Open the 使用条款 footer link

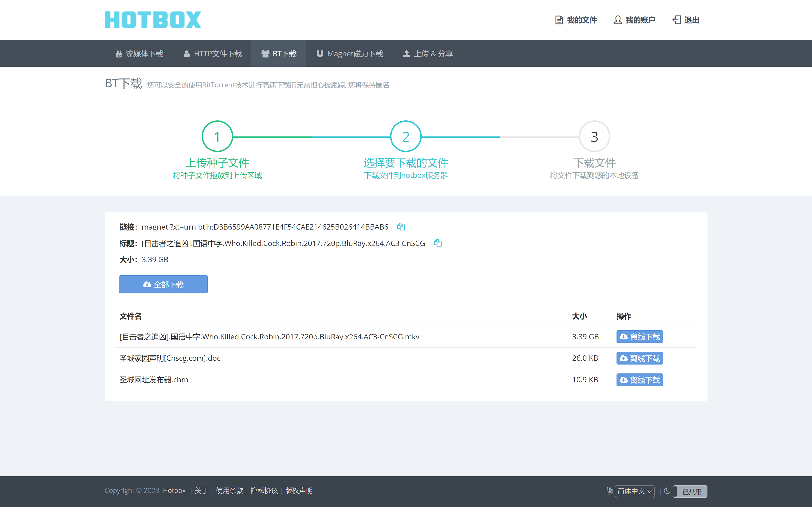tap(229, 491)
